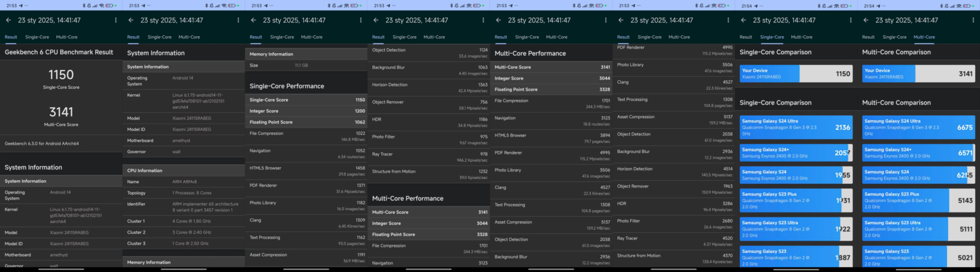Select the HTML5 Browser row scoring 1458
This screenshot has height=272, width=980.
pyautogui.click(x=306, y=171)
